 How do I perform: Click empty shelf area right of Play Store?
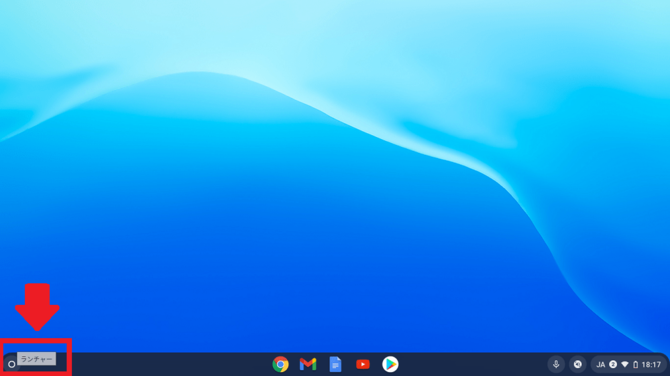(470, 364)
